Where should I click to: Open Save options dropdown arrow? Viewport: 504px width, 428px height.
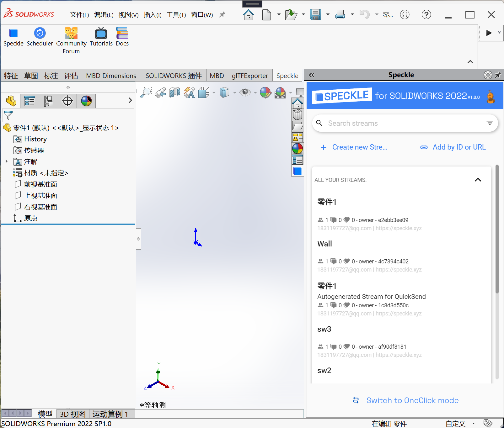tap(328, 14)
